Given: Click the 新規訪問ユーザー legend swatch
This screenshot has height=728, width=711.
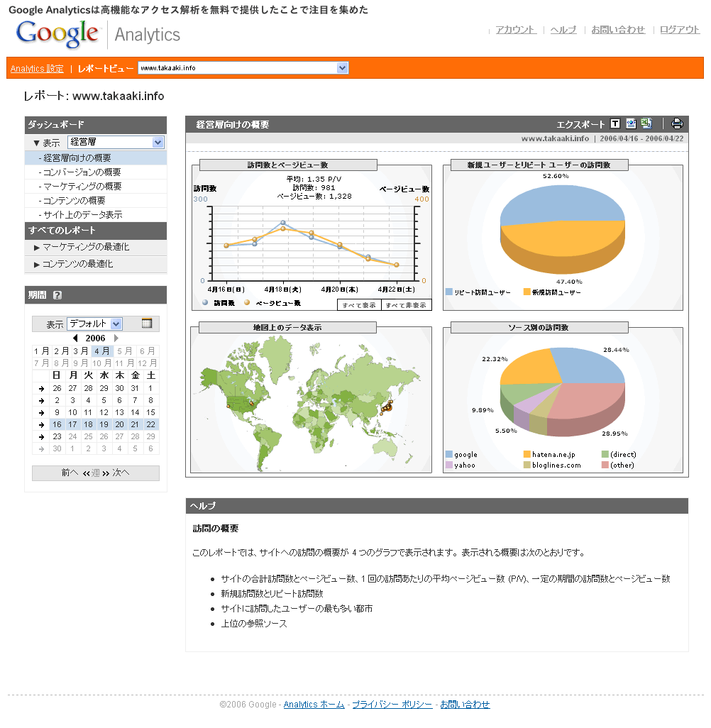Looking at the screenshot, I should point(527,292).
